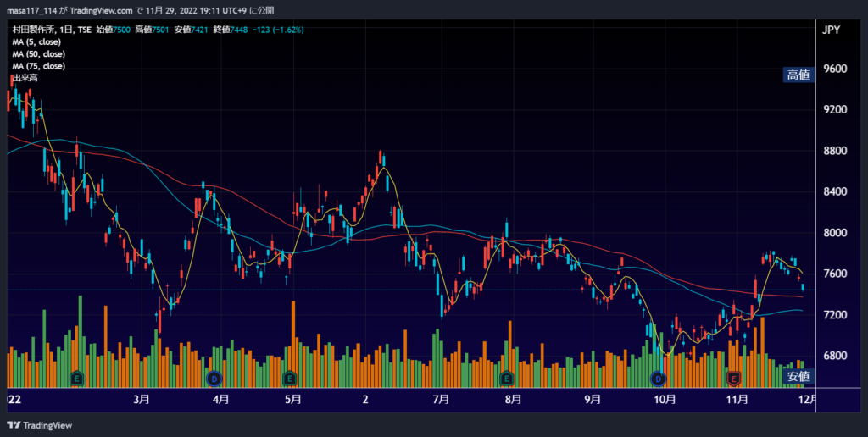Click the 始値7500 open value
Screen dimensions: 868x437
click(x=114, y=30)
